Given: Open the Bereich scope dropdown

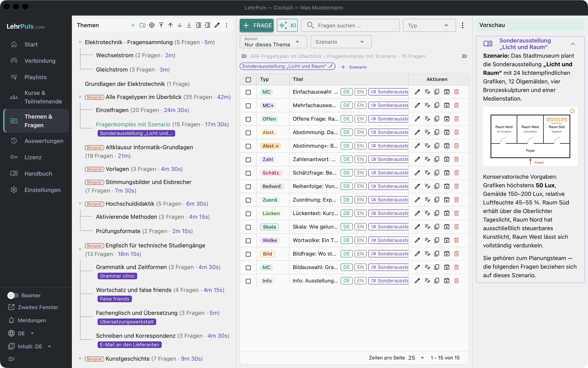Looking at the screenshot, I should pyautogui.click(x=273, y=42).
